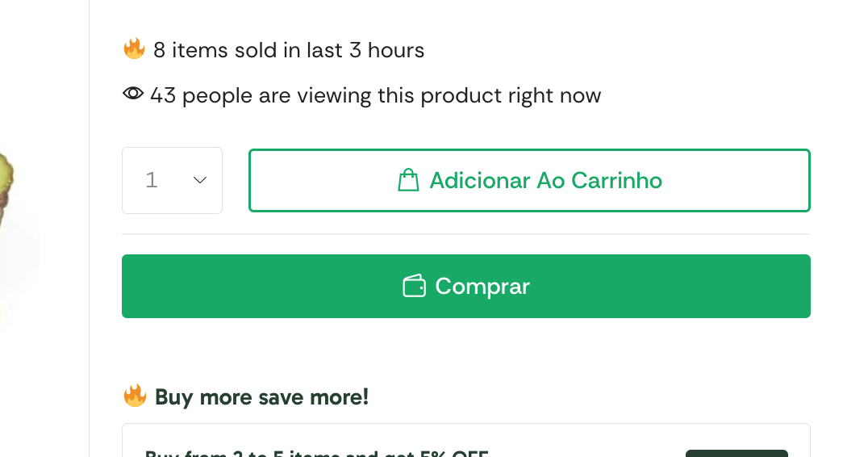Click the 43 people viewing text
Image resolution: width=868 pixels, height=457 pixels.
[x=375, y=96]
